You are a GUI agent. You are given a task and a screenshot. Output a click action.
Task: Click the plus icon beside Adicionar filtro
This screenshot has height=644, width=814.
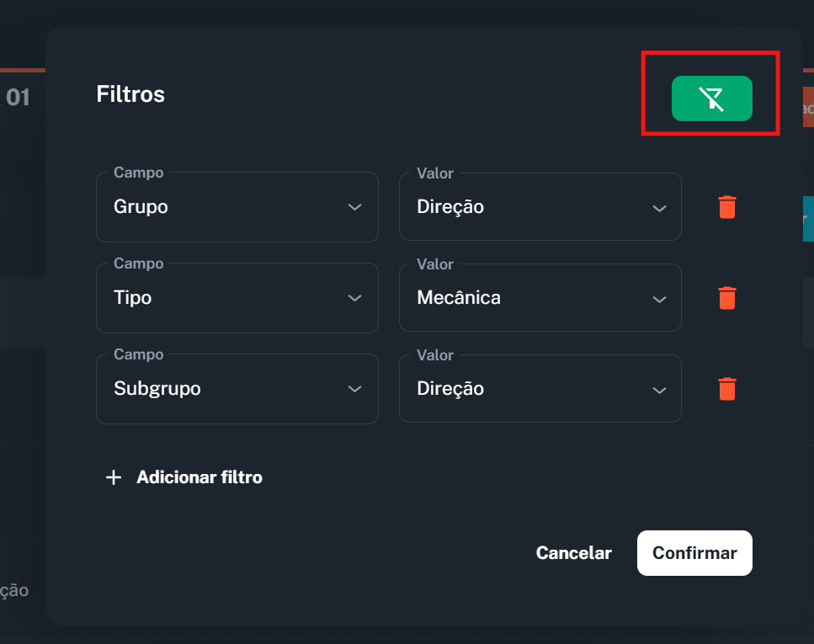click(x=113, y=477)
